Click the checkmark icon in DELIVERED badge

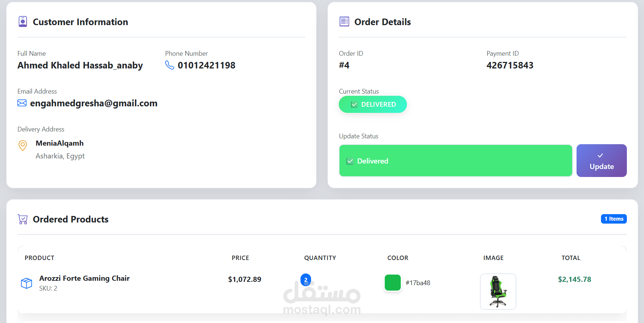(354, 105)
